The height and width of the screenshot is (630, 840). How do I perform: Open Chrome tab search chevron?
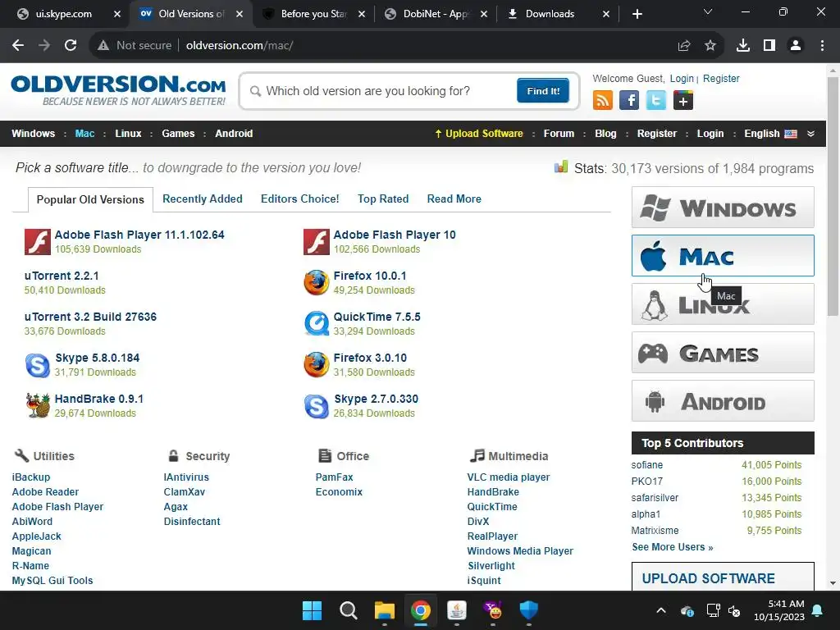(708, 12)
